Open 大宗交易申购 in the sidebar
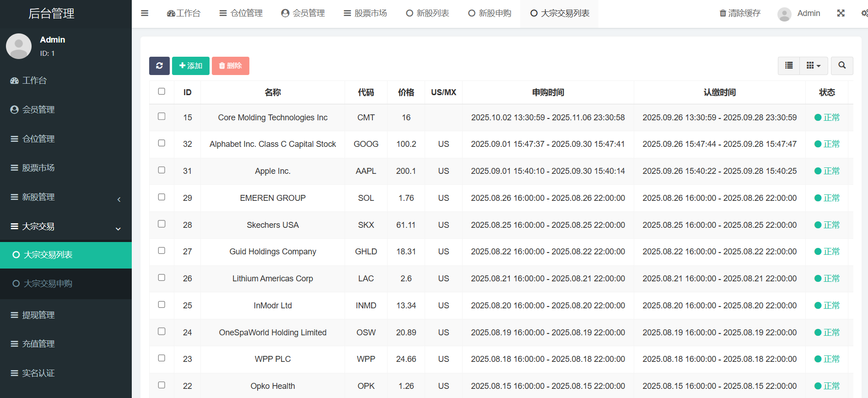This screenshot has height=398, width=868. 48,284
